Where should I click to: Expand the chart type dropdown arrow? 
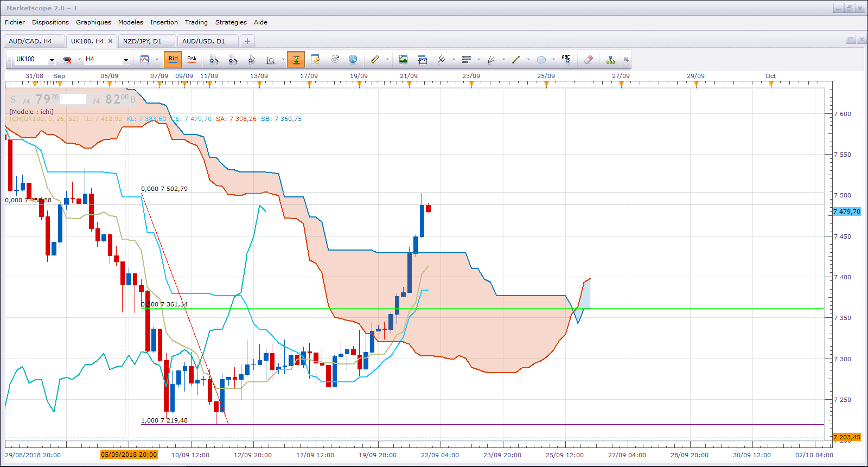[157, 60]
